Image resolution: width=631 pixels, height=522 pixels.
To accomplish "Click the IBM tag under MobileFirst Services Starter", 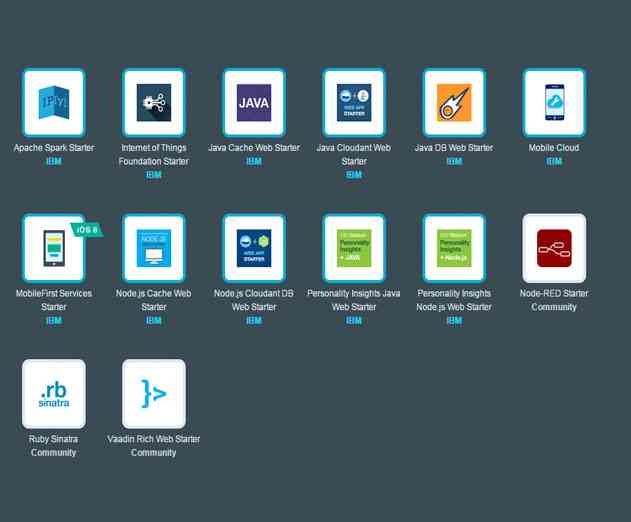I will pyautogui.click(x=54, y=321).
